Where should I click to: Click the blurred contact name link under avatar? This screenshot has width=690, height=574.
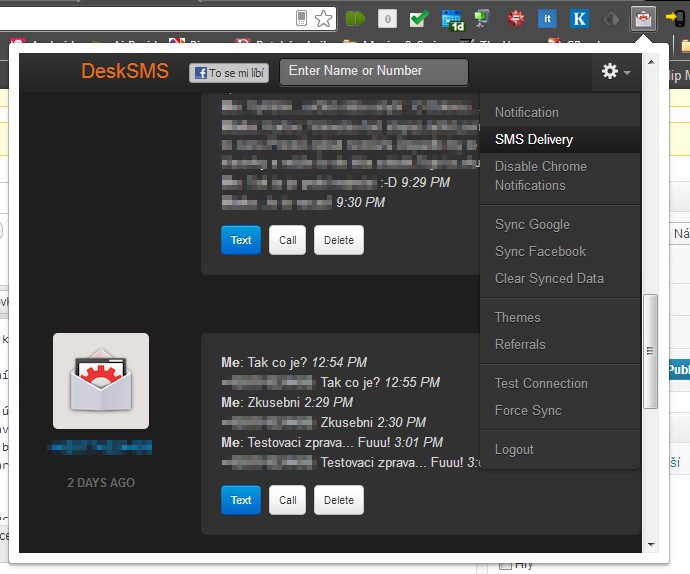[99, 447]
